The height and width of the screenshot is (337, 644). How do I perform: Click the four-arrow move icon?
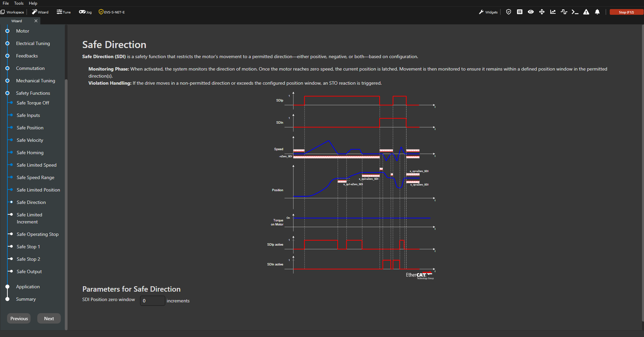542,12
